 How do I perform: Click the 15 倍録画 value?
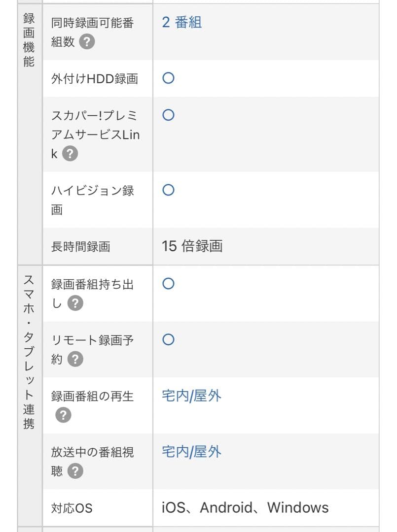pos(192,246)
